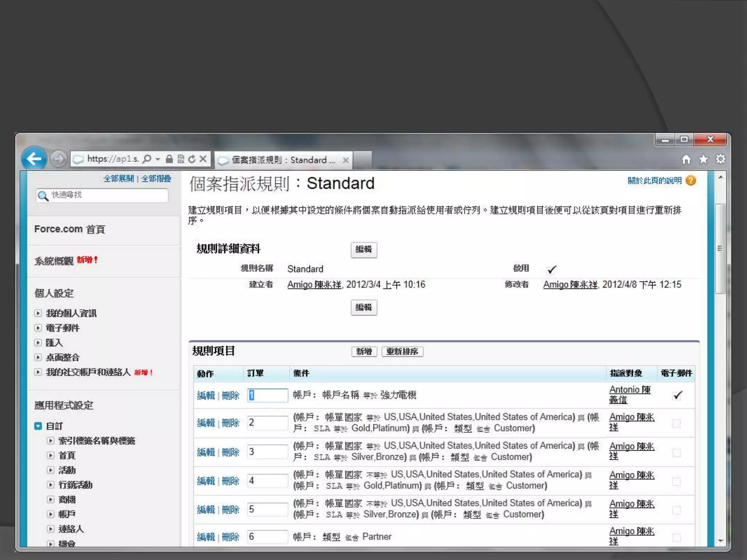This screenshot has height=560, width=747.
Task: Toggle email checkbox for rule entry 4
Action: click(x=677, y=481)
